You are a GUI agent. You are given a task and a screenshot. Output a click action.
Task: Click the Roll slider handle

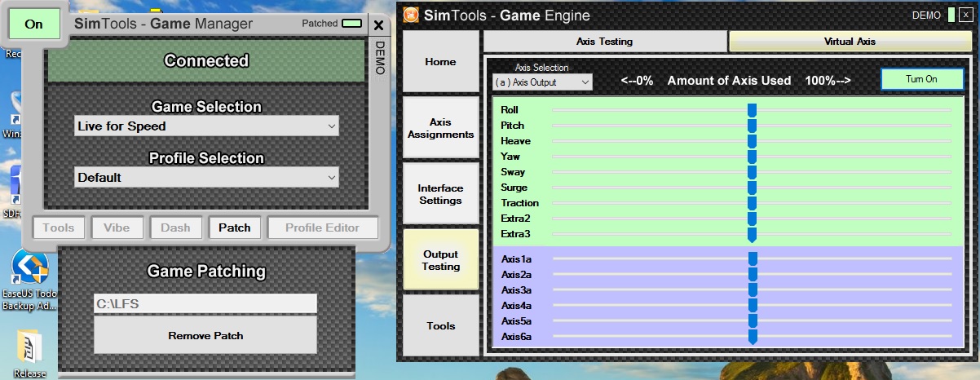(x=753, y=110)
